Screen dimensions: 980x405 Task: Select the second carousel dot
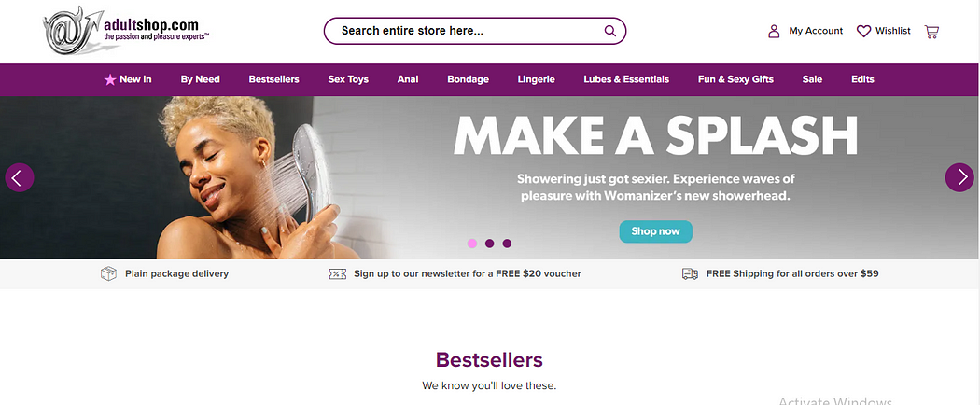click(x=489, y=244)
